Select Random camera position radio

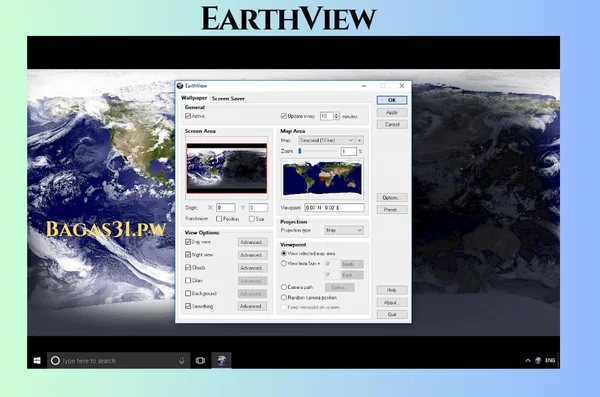(x=284, y=297)
